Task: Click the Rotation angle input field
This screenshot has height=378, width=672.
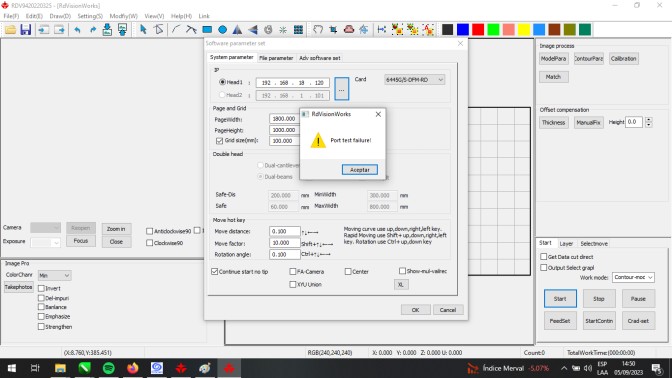Action: [x=285, y=255]
